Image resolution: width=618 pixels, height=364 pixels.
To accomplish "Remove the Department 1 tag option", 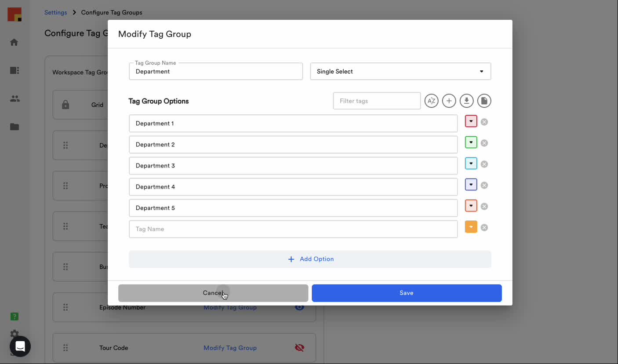I will (484, 122).
